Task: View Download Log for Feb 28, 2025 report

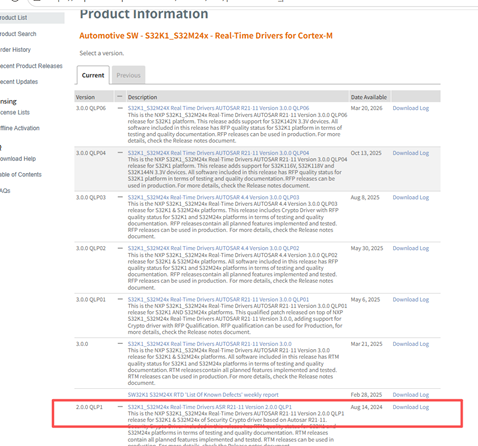Action: pyautogui.click(x=411, y=394)
